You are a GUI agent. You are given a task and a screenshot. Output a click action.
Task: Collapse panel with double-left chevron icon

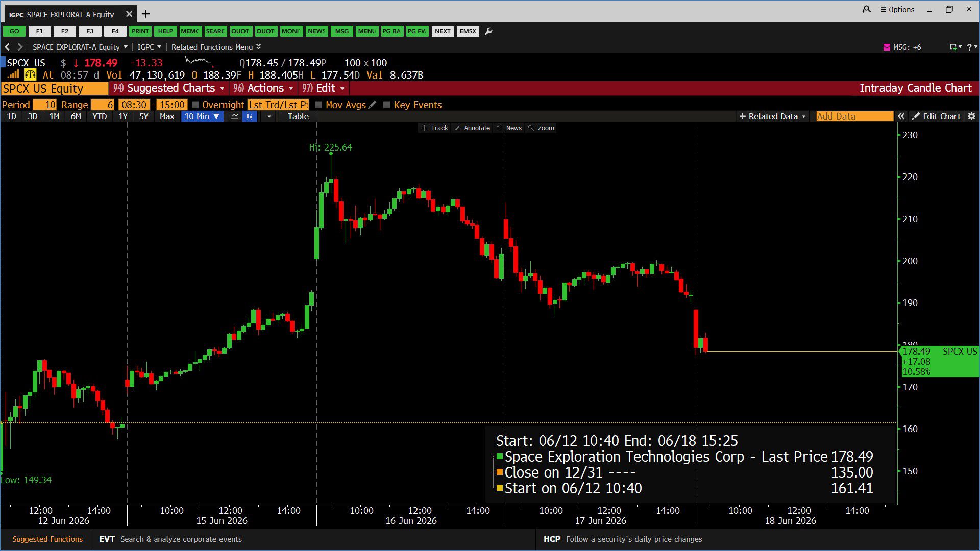(x=901, y=116)
